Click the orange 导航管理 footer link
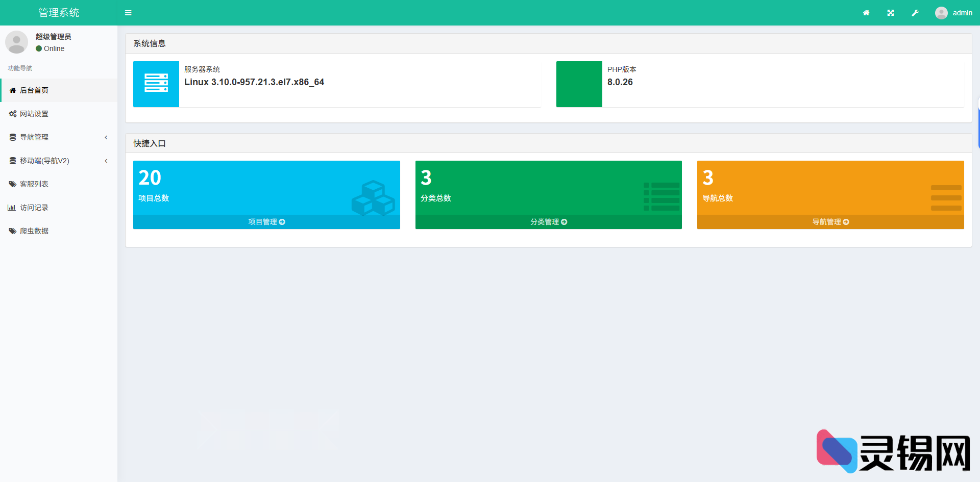The height and width of the screenshot is (482, 980). [x=830, y=222]
